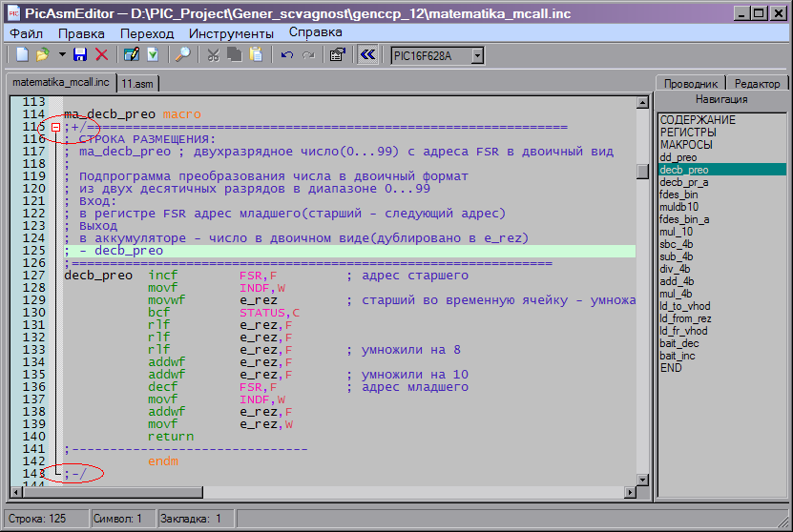Screen dimensions: 793x532
Task: Jump to СОДЕРЖАНИЕ in navigation list
Action: 721,120
